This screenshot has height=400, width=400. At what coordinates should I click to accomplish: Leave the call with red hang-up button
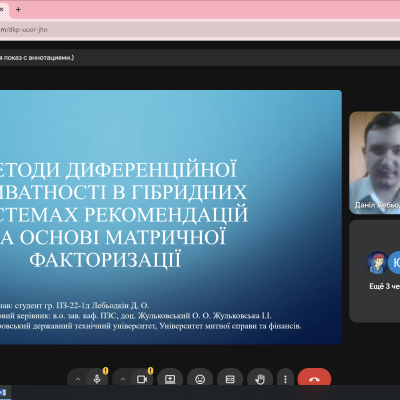point(314,379)
